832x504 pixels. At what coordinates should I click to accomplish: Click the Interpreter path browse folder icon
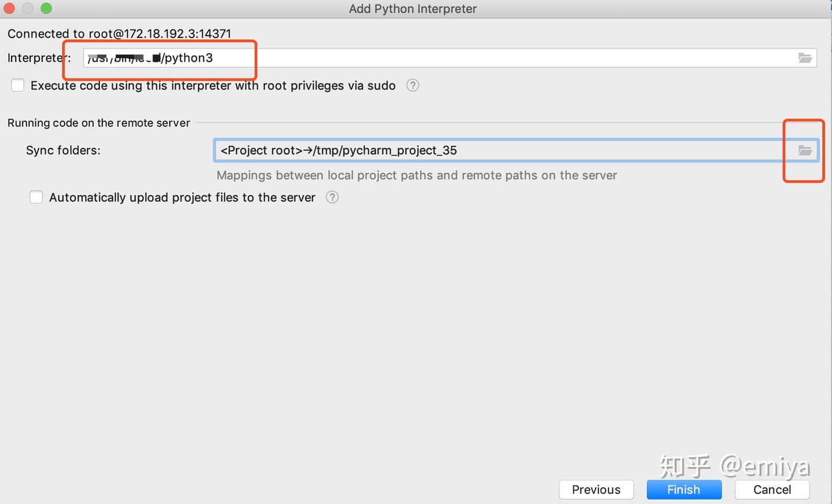pyautogui.click(x=805, y=58)
